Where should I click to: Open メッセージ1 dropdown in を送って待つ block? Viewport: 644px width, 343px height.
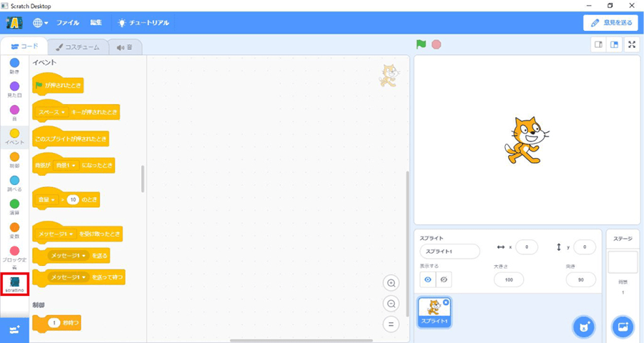69,277
